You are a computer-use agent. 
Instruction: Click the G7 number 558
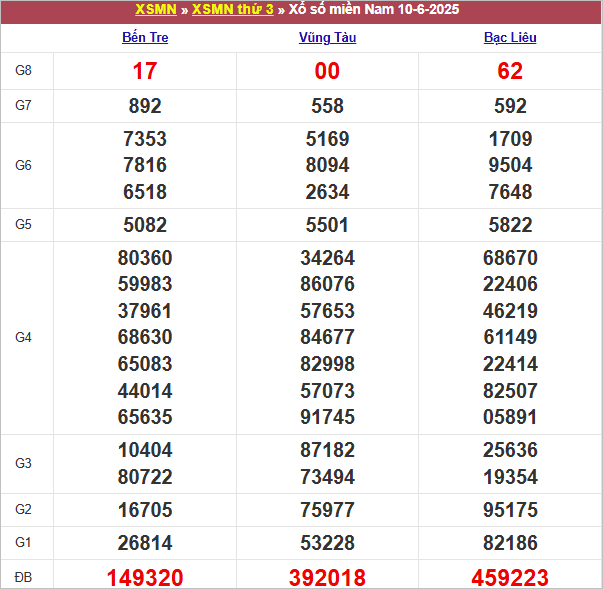327,106
